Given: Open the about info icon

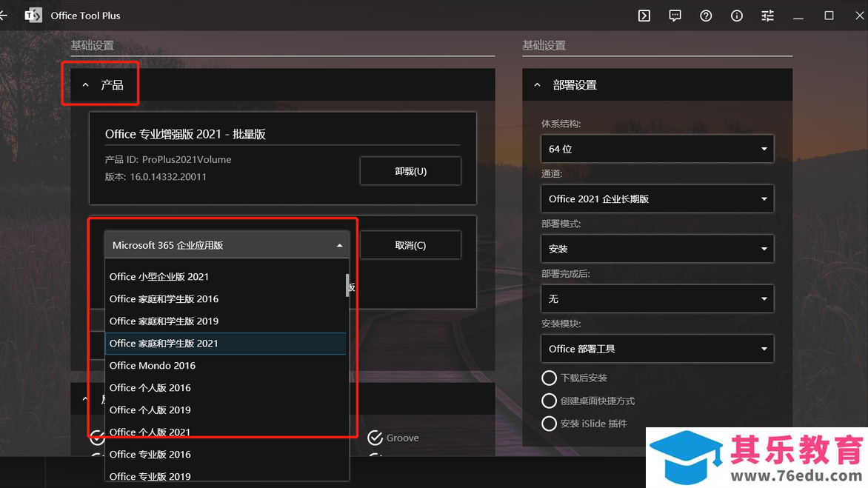Looking at the screenshot, I should pos(737,16).
